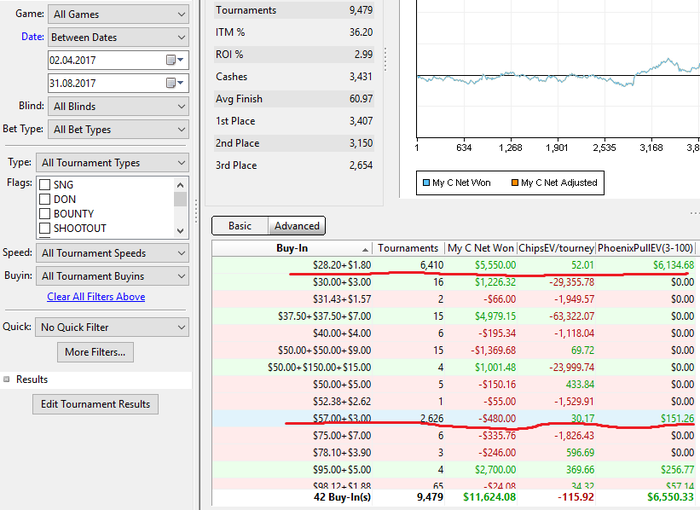Select the $50.00+$50.00+$9.00 buy-in row
This screenshot has width=700, height=510.
click(x=454, y=350)
